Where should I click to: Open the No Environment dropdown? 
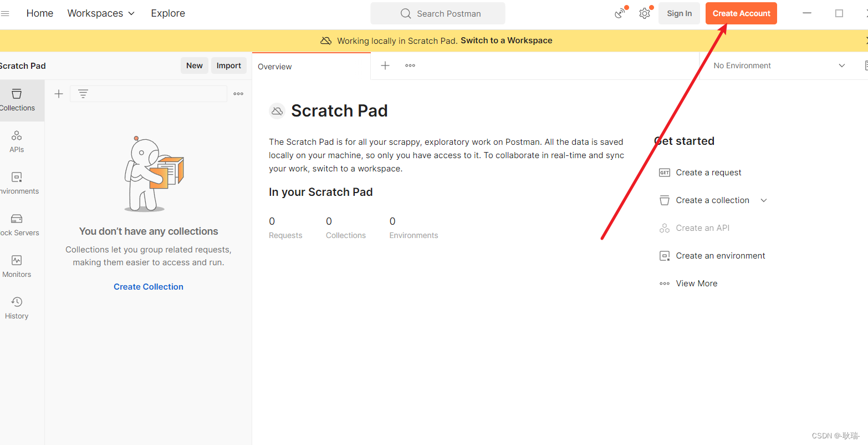click(x=779, y=65)
